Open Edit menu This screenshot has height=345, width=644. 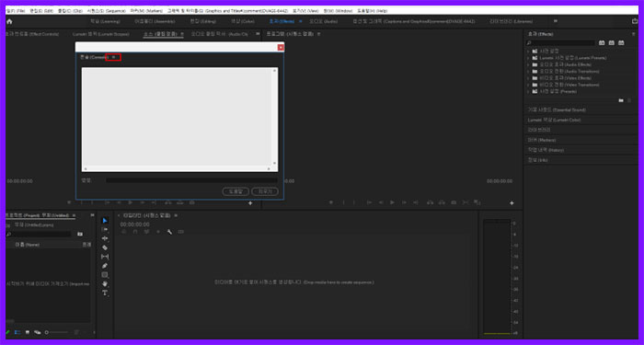(x=41, y=11)
